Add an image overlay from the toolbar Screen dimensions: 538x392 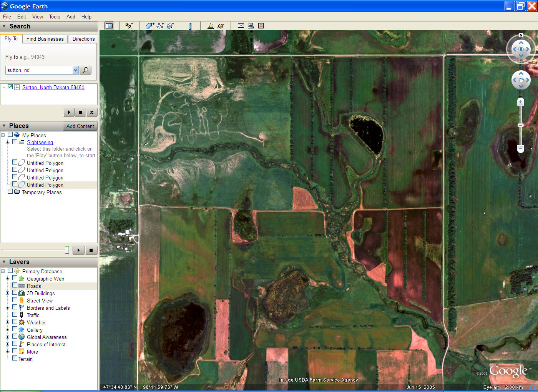click(x=170, y=26)
